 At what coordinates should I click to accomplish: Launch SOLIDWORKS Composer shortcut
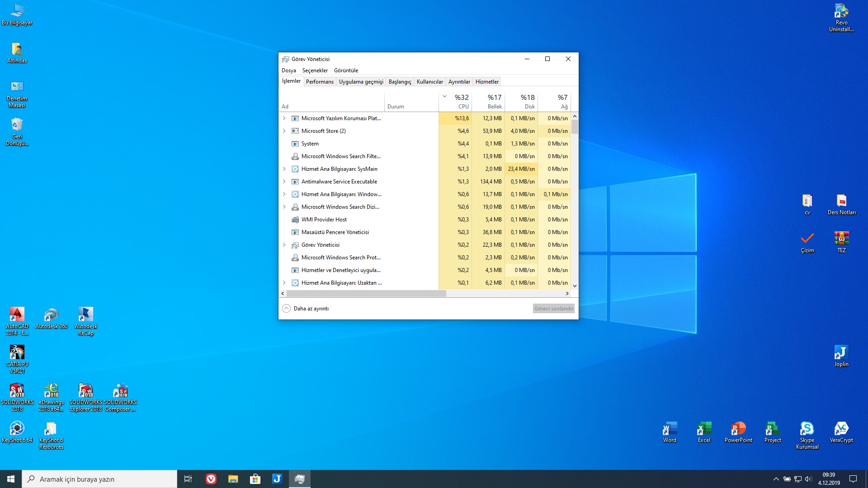pos(120,397)
